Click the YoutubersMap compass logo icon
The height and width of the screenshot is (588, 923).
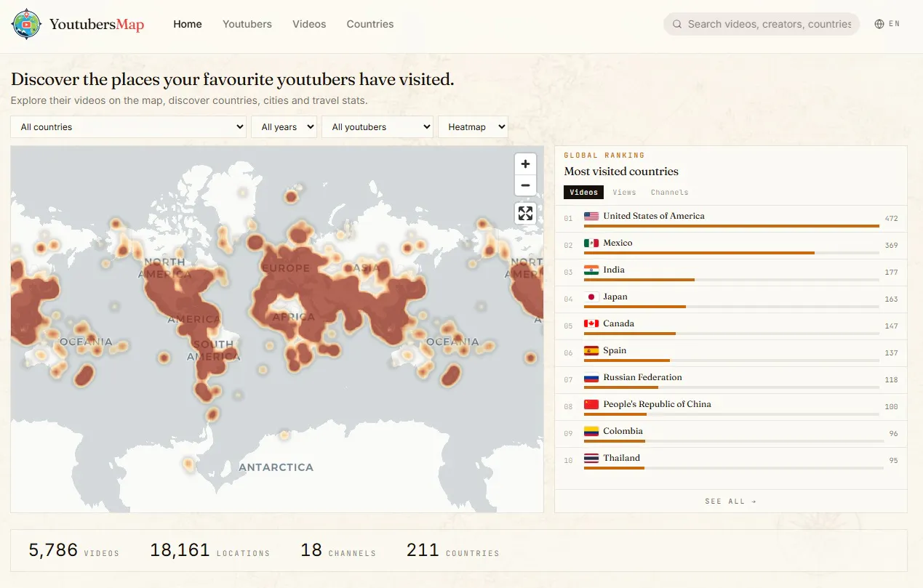(x=27, y=24)
